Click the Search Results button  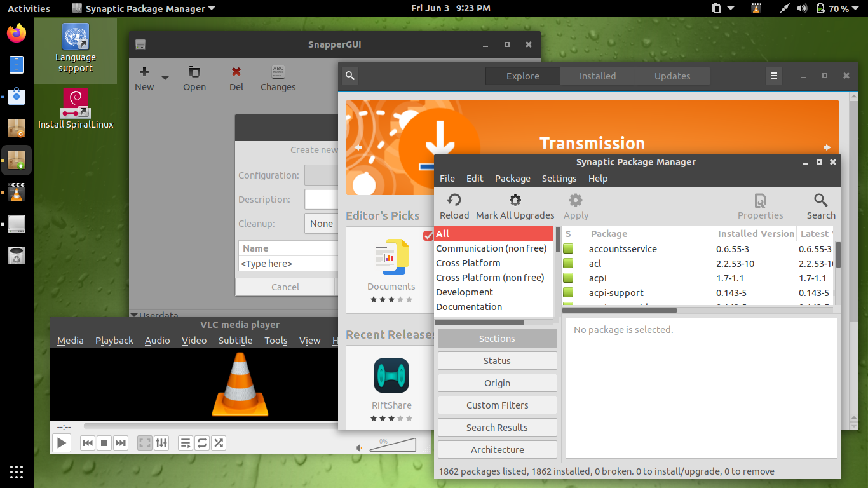pos(497,428)
